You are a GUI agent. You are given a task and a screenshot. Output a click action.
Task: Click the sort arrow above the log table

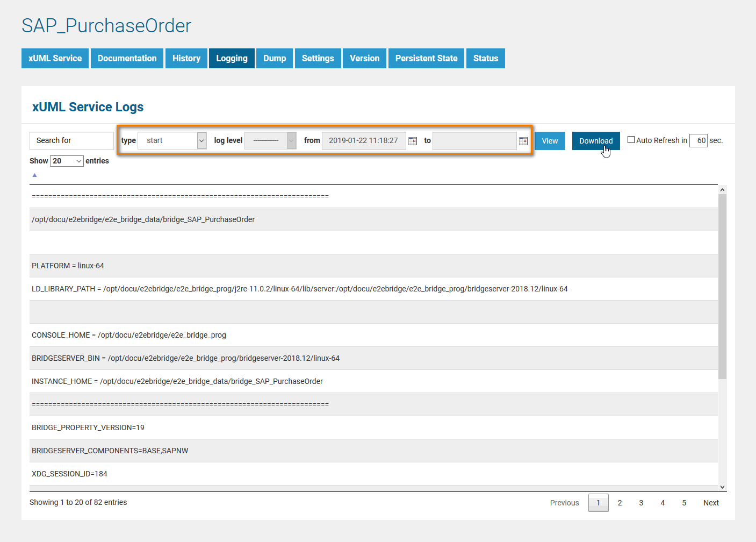click(34, 175)
